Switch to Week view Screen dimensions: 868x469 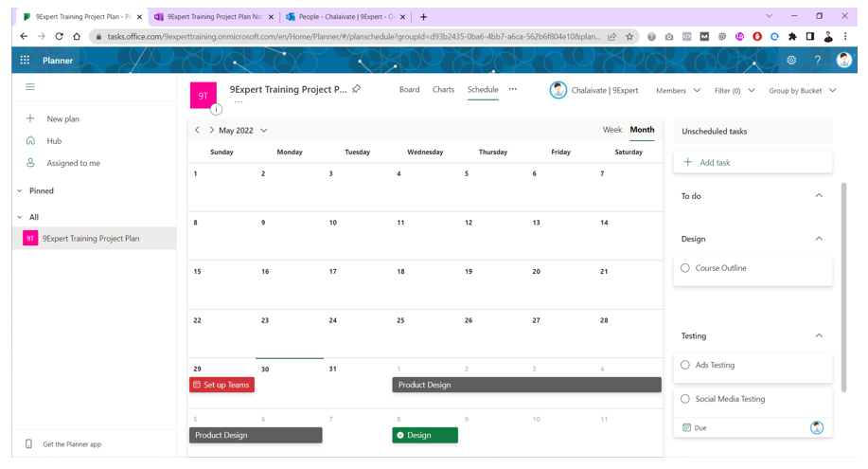click(611, 130)
